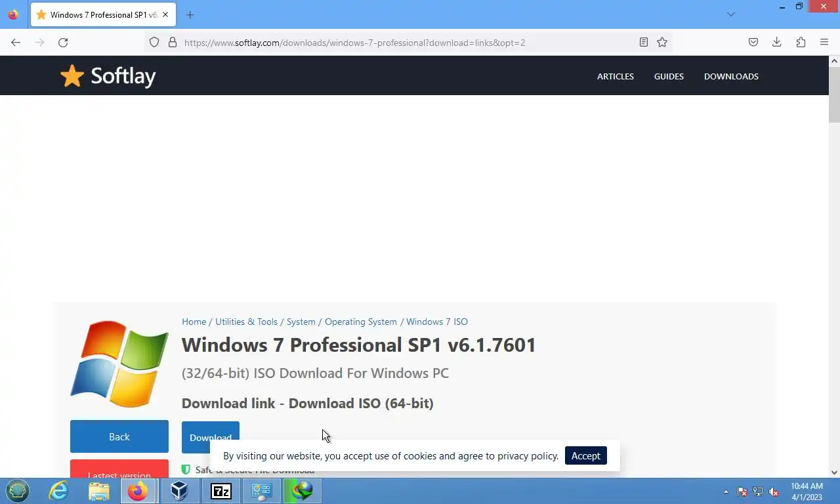
Task: Show hidden system tray icons
Action: pyautogui.click(x=726, y=492)
